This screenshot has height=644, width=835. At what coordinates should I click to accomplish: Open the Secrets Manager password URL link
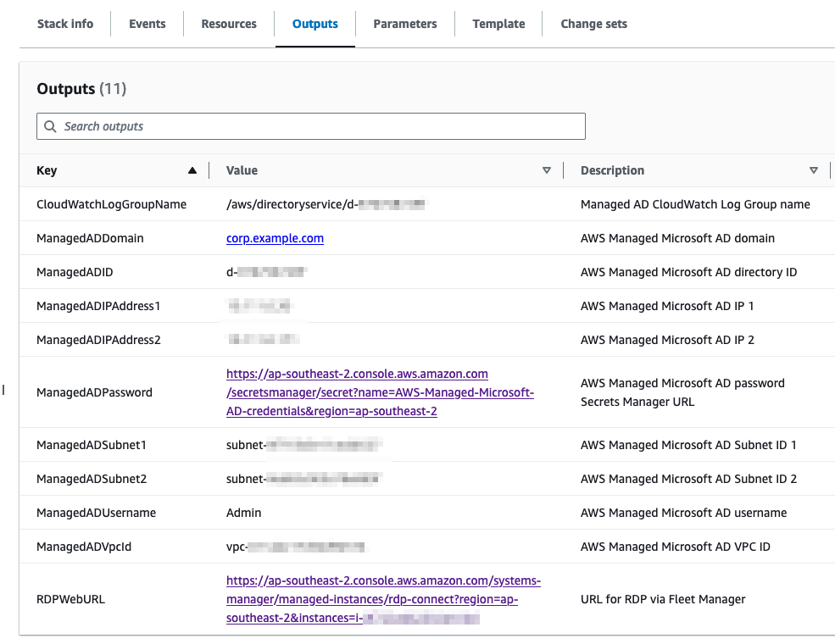[x=356, y=393]
